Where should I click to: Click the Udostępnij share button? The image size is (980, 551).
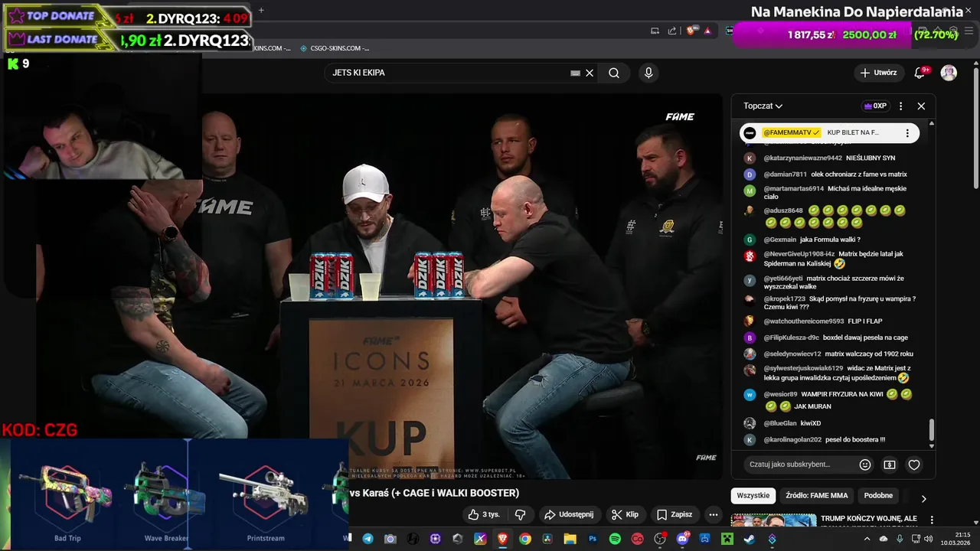click(x=568, y=514)
